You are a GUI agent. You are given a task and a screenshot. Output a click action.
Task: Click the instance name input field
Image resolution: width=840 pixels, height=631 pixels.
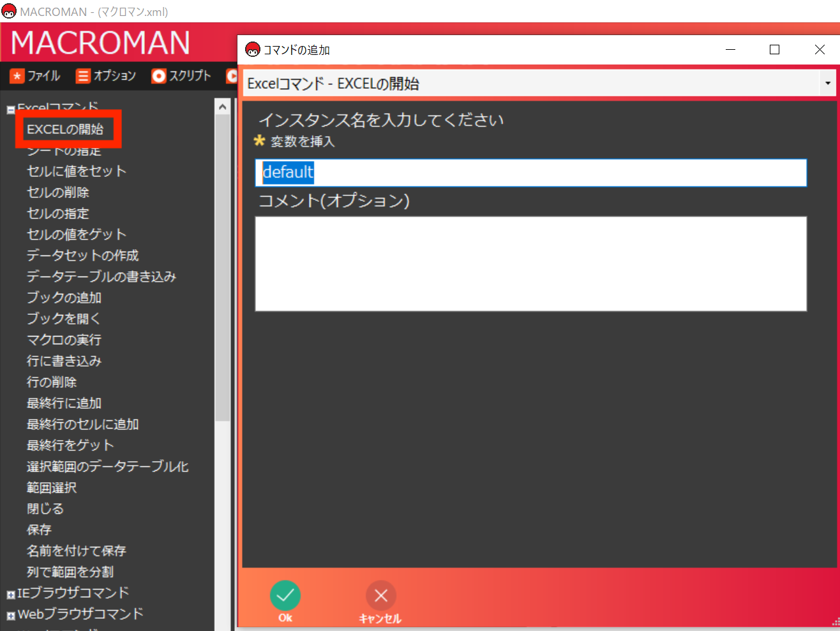[531, 172]
